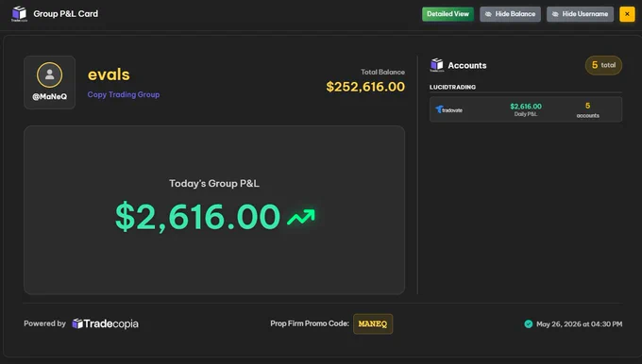Click the May 26, 2026 timestamp
This screenshot has height=364, width=642.
[579, 323]
